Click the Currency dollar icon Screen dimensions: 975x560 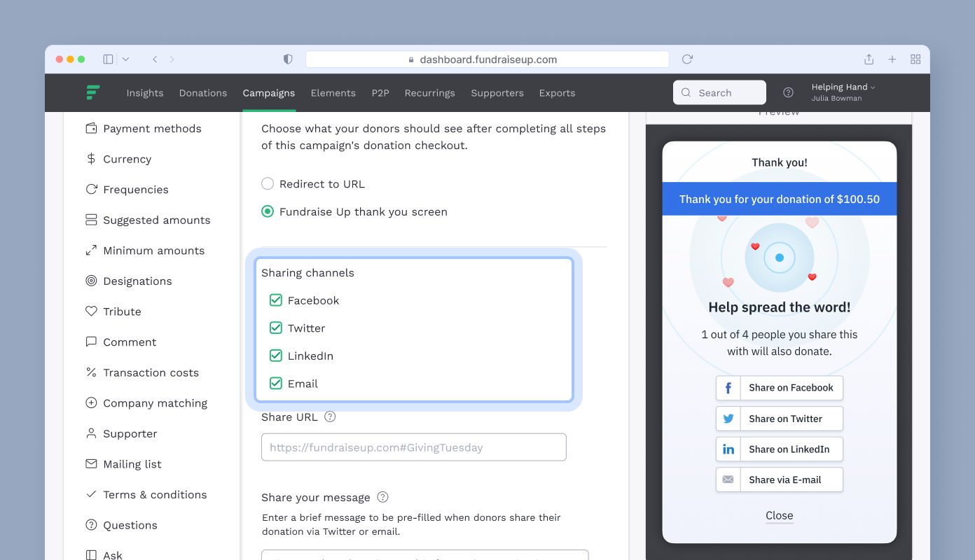click(91, 159)
